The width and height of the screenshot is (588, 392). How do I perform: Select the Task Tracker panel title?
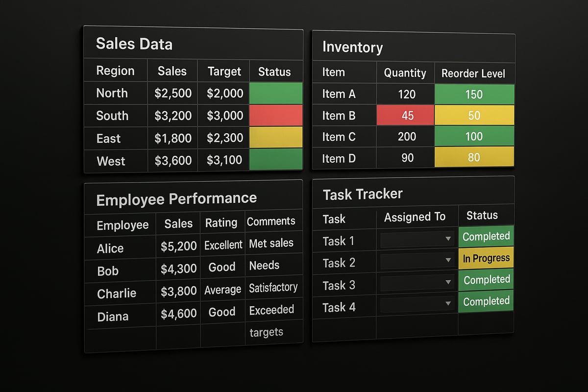[363, 195]
